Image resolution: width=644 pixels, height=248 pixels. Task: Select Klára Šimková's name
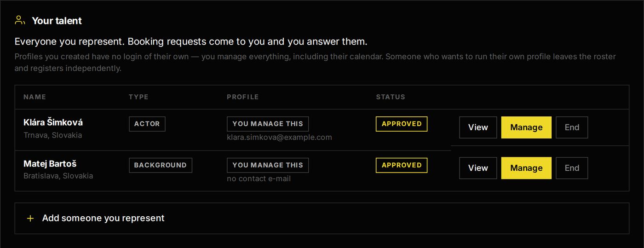[x=53, y=122]
